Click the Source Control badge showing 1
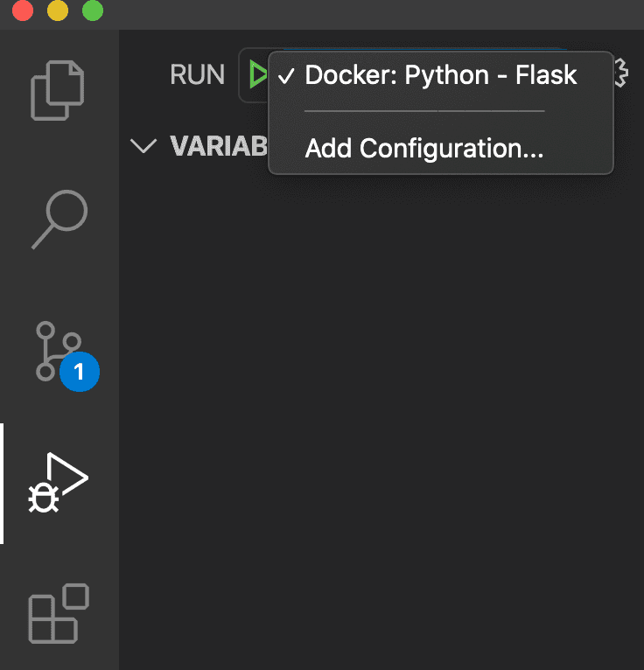The height and width of the screenshot is (670, 644). pos(80,372)
